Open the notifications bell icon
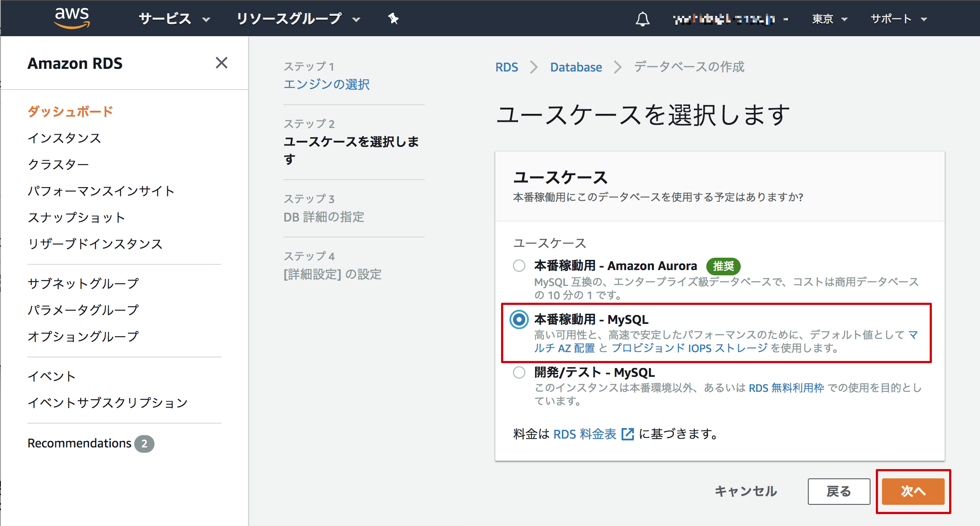The height and width of the screenshot is (526, 980). tap(642, 19)
